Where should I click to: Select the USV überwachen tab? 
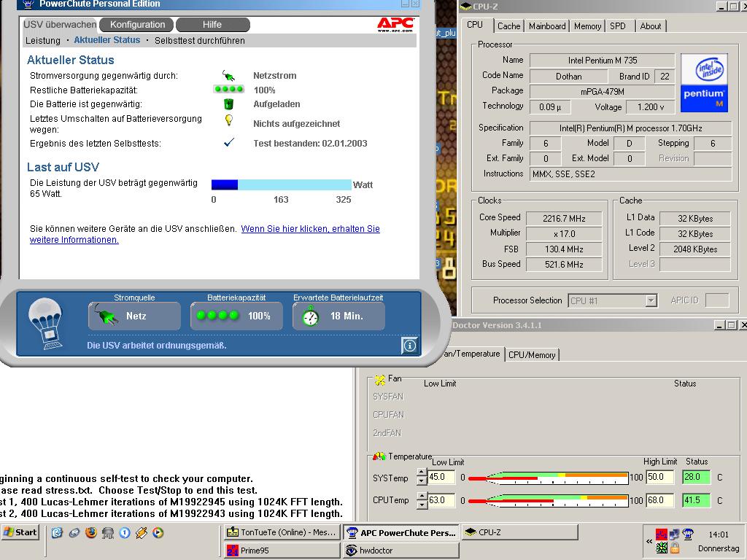coord(60,24)
